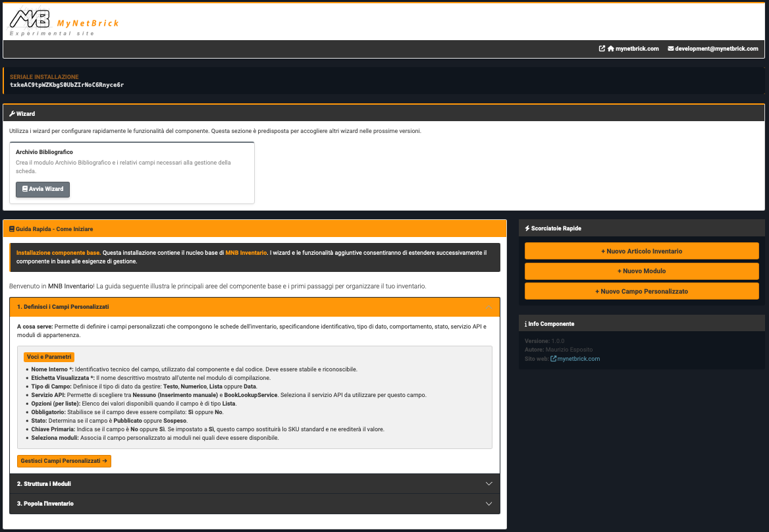Click the Etichetta Visualizzata list item
Viewport: 769px width, 532px height.
(x=151, y=378)
